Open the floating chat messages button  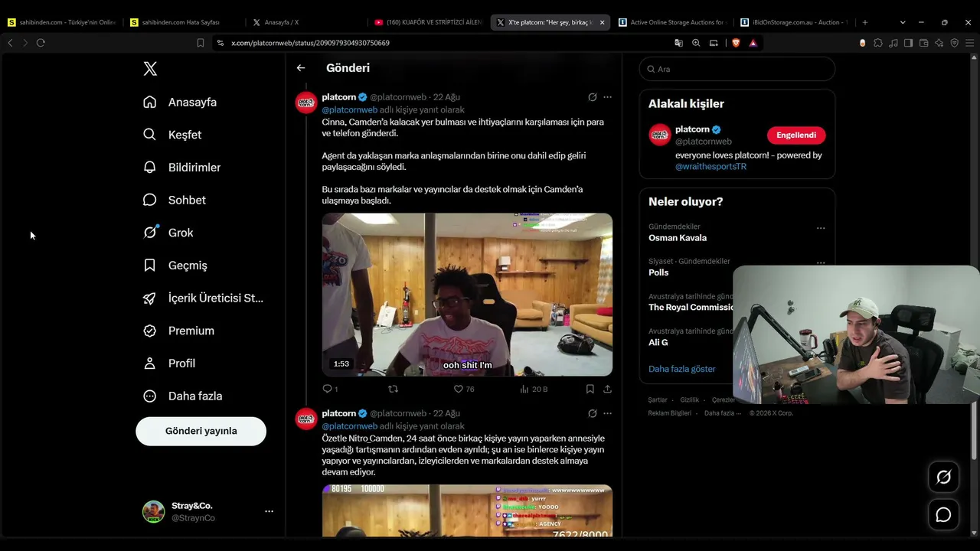tap(943, 515)
